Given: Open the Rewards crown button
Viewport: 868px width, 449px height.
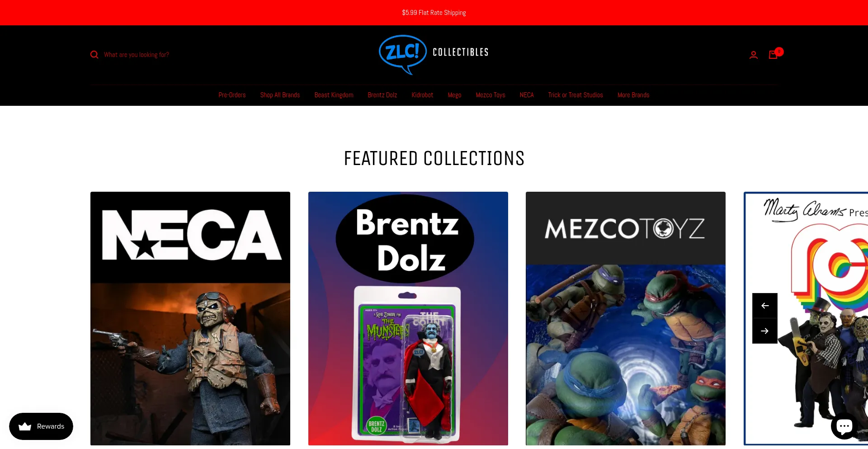Looking at the screenshot, I should [41, 426].
